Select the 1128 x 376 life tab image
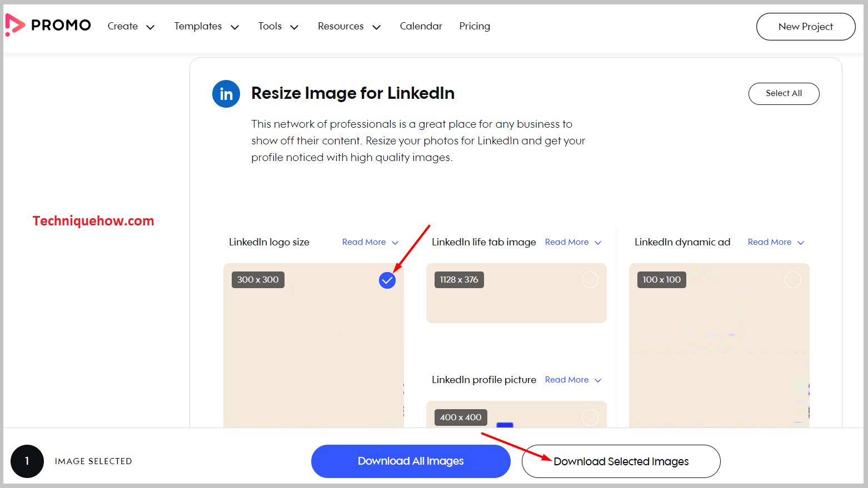This screenshot has height=488, width=868. click(x=590, y=280)
